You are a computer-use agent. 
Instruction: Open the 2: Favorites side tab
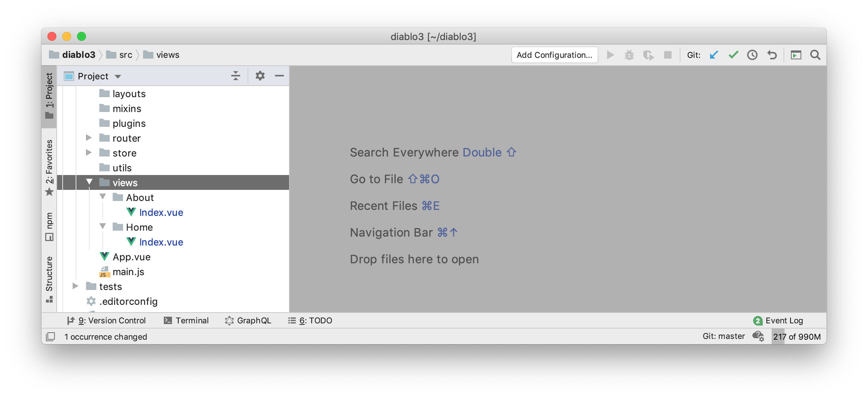pyautogui.click(x=49, y=168)
